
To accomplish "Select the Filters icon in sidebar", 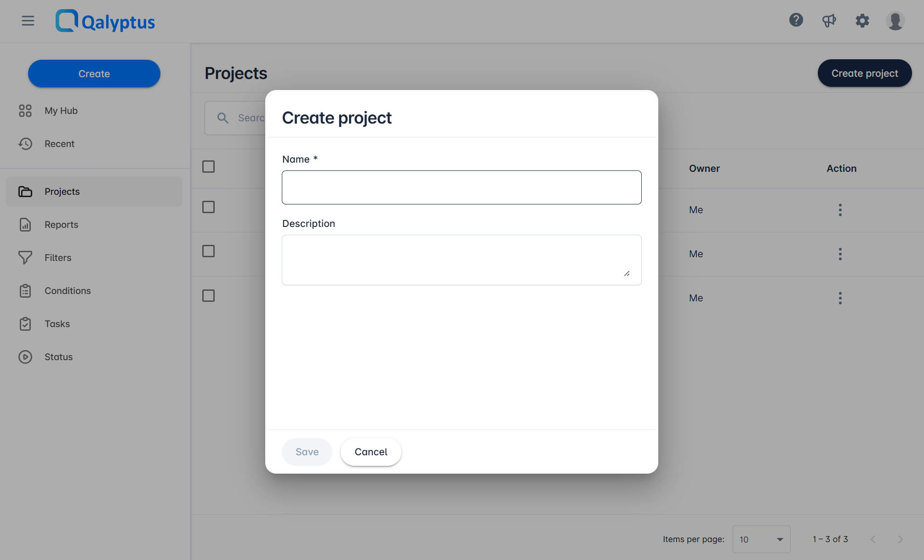I will [25, 258].
